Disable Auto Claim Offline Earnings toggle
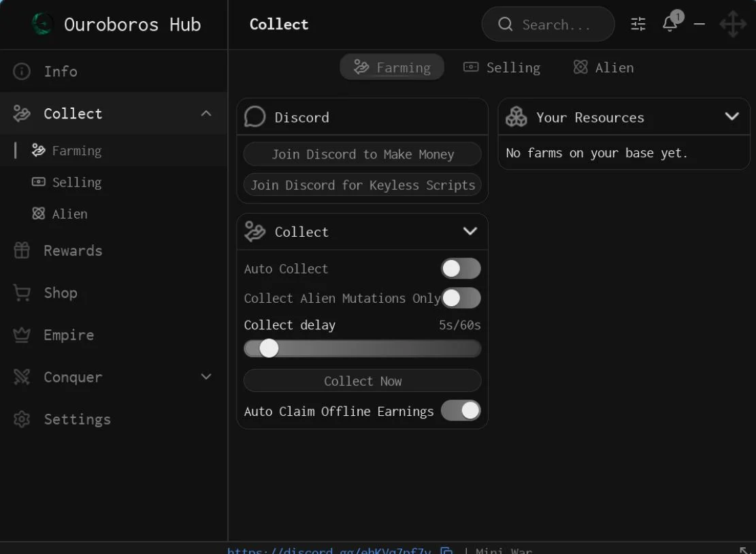 pyautogui.click(x=461, y=411)
